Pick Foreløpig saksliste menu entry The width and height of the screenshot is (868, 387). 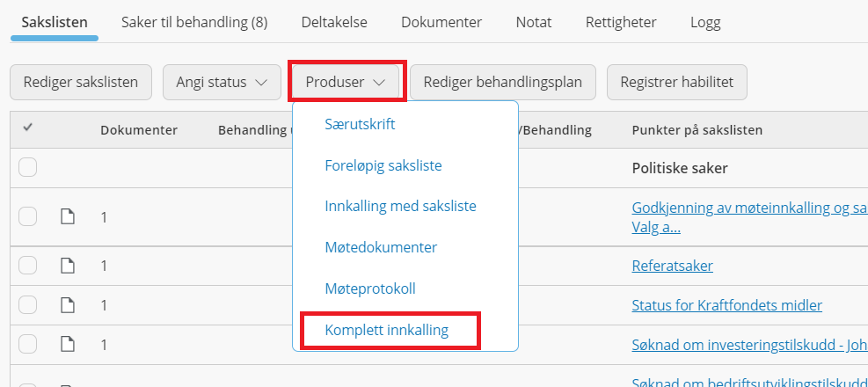tap(383, 165)
